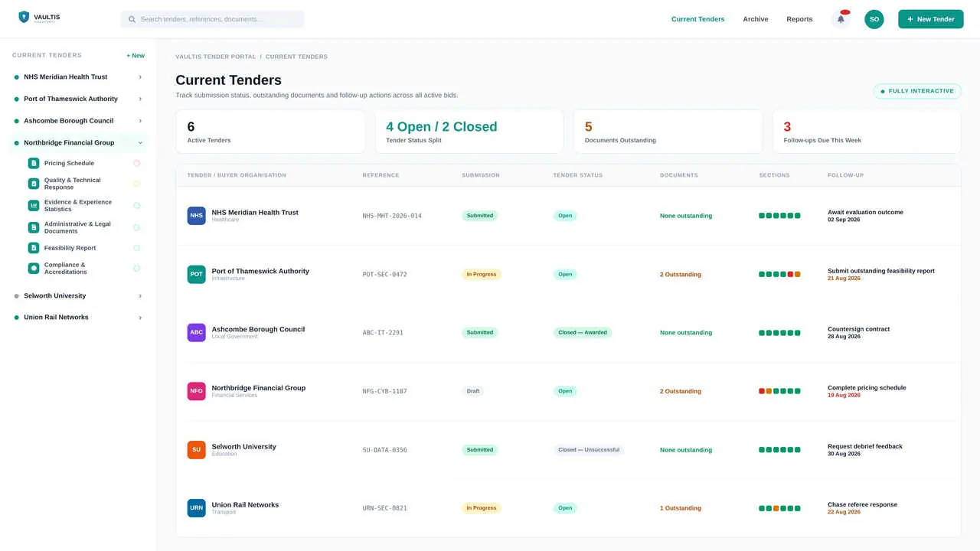The image size is (980, 551).
Task: Go to the Current Tenders tab
Action: point(697,19)
